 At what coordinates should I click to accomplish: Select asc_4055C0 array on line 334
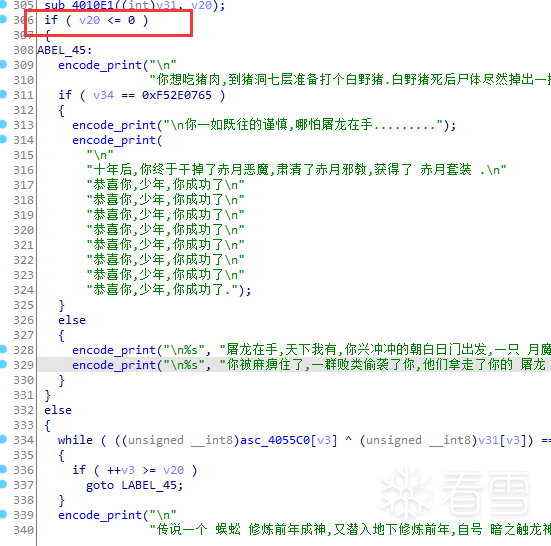point(275,440)
